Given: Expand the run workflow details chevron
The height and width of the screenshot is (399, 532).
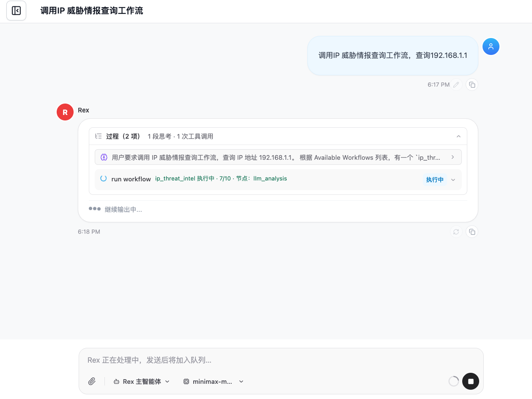Looking at the screenshot, I should 453,180.
